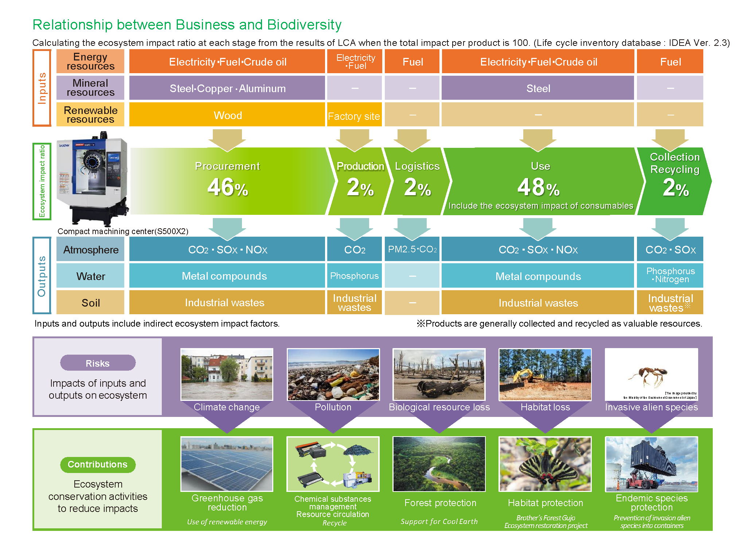Click the vertical 'Outputs' label
Screen dimensions: 747x560
(x=42, y=276)
